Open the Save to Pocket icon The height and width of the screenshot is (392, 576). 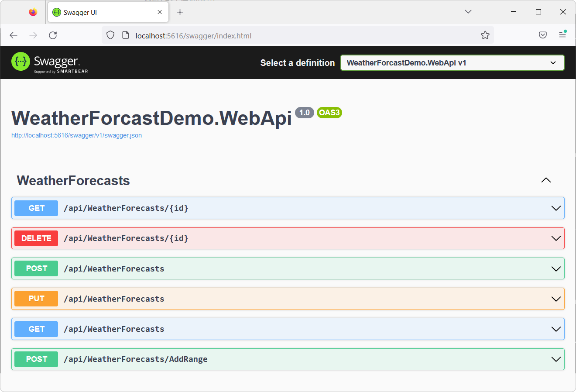click(x=543, y=35)
